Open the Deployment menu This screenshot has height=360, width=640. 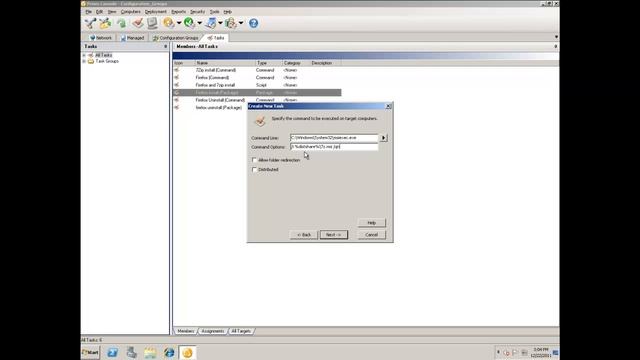pyautogui.click(x=156, y=12)
